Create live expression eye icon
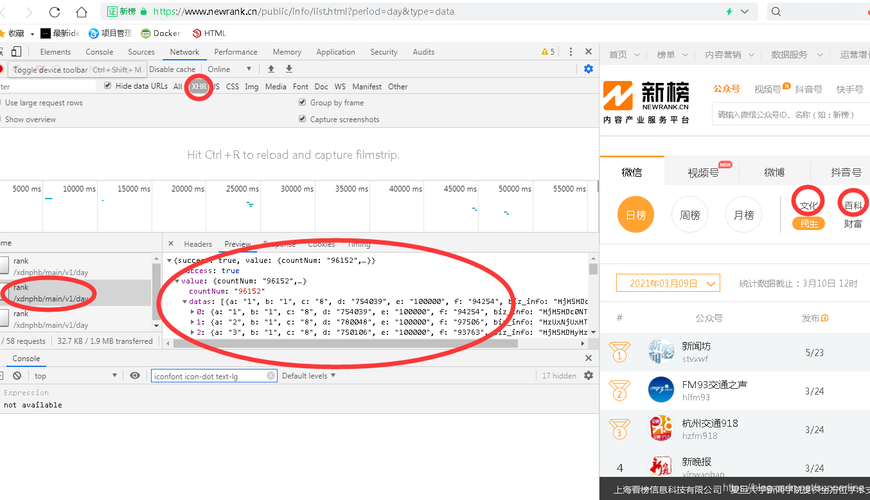This screenshot has width=870, height=500. tap(135, 376)
